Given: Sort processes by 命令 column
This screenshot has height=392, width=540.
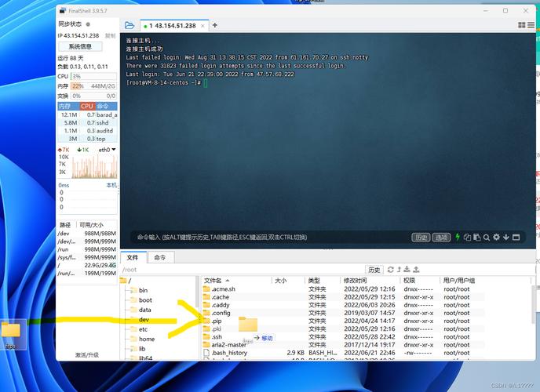Looking at the screenshot, I should pos(106,107).
